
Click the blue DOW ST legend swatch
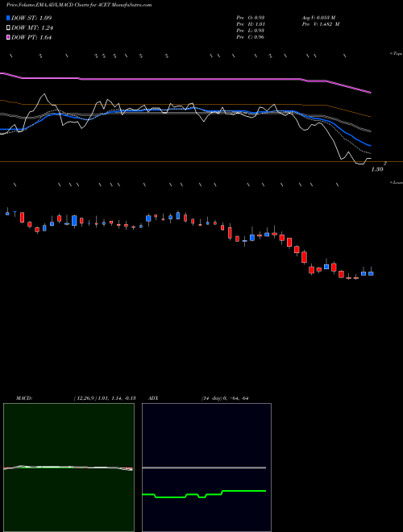click(x=9, y=18)
